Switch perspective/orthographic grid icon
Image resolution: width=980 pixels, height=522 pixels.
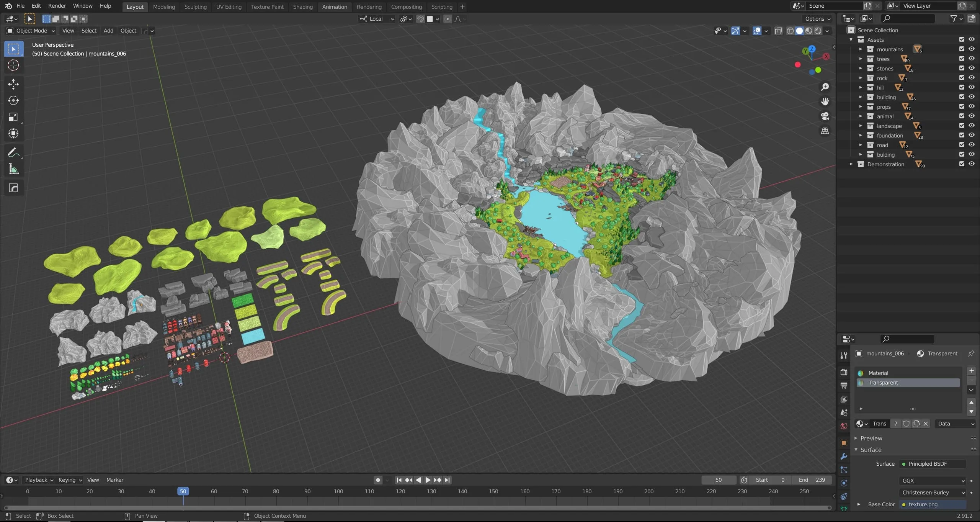coord(825,131)
